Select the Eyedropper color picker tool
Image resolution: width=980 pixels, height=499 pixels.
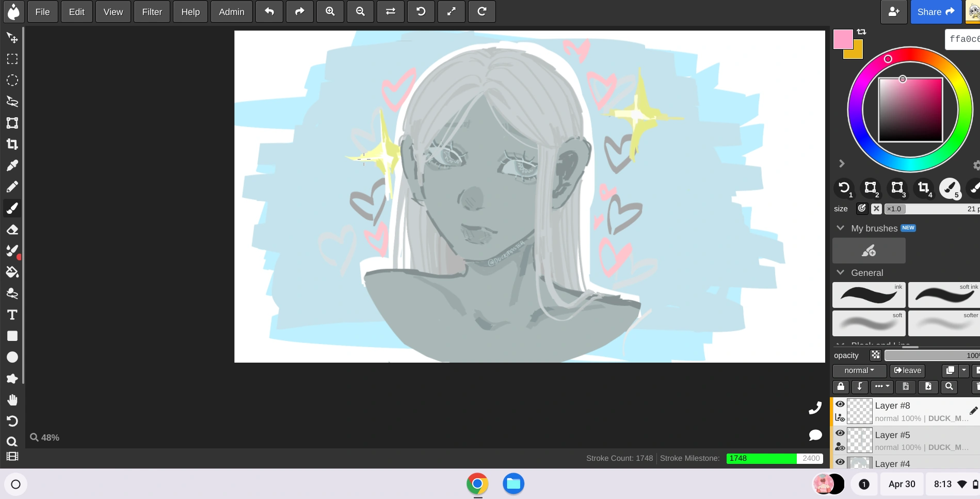click(x=12, y=165)
